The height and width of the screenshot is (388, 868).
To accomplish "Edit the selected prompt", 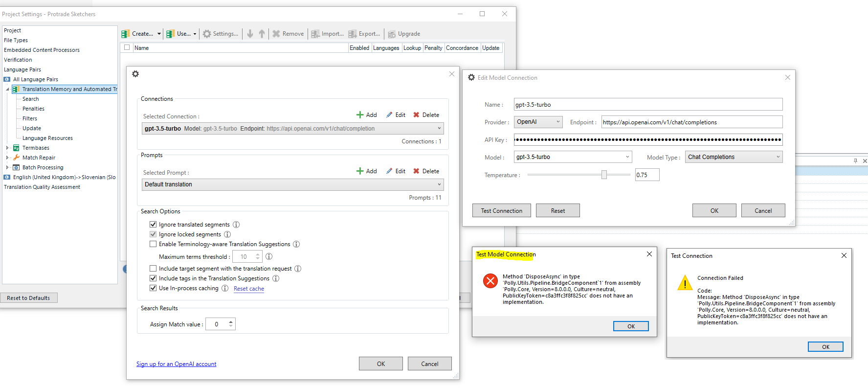I will 396,171.
